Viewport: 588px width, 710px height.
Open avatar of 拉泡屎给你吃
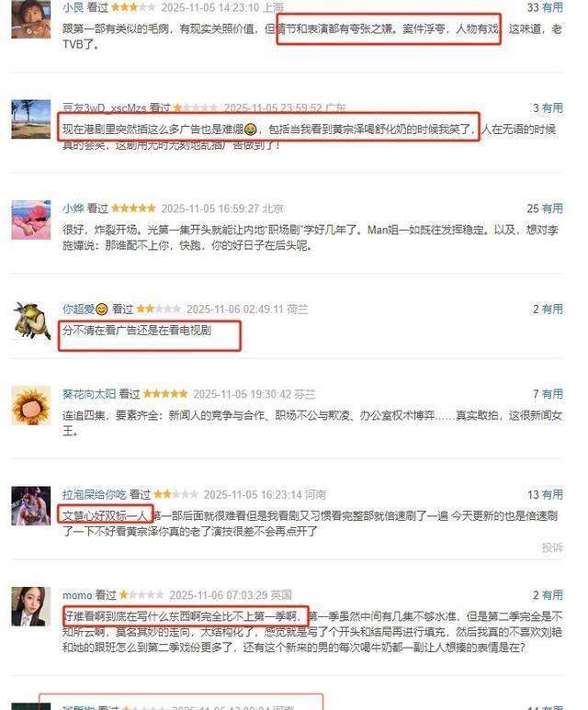click(31, 506)
